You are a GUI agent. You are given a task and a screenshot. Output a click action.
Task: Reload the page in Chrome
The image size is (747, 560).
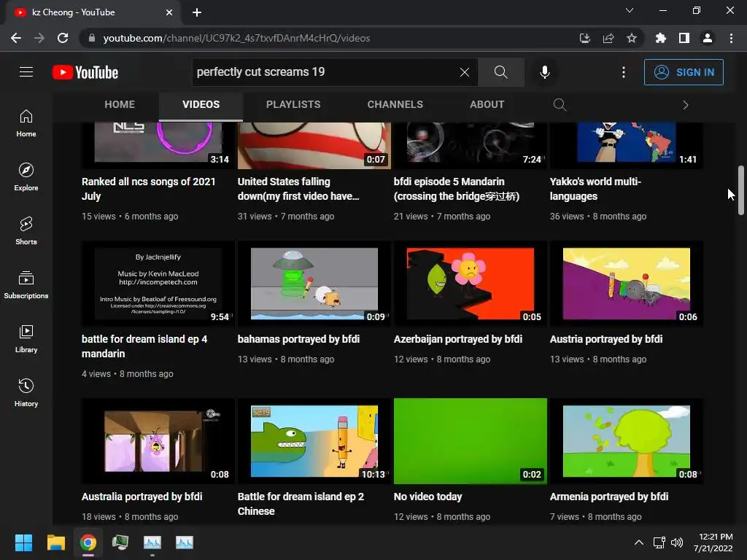[63, 38]
